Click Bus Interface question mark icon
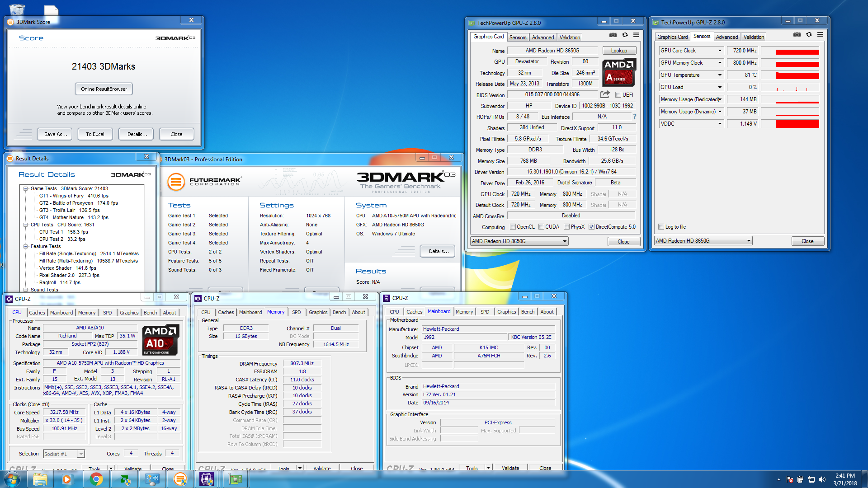The image size is (868, 488). coord(634,117)
